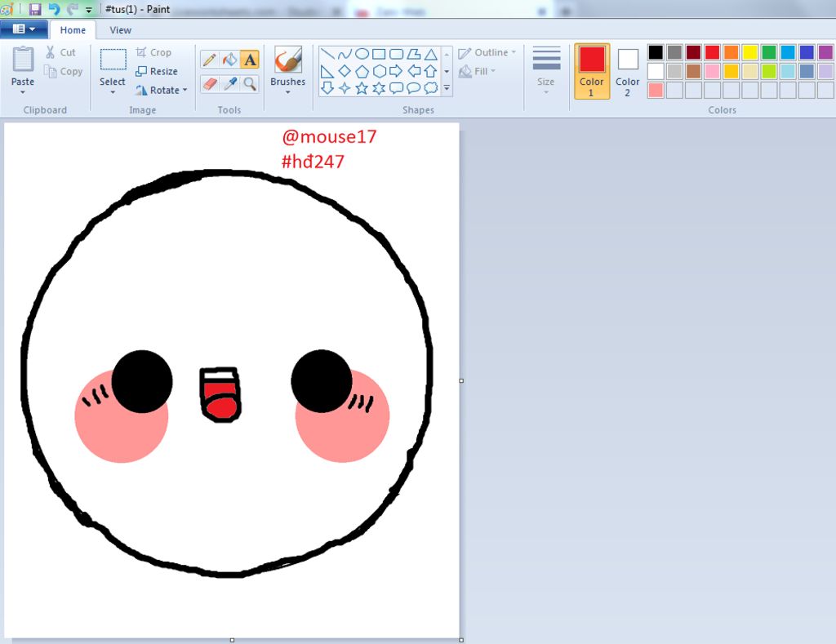The width and height of the screenshot is (836, 644).
Task: Click the canvas bottom-edge resize handle
Action: click(x=232, y=640)
